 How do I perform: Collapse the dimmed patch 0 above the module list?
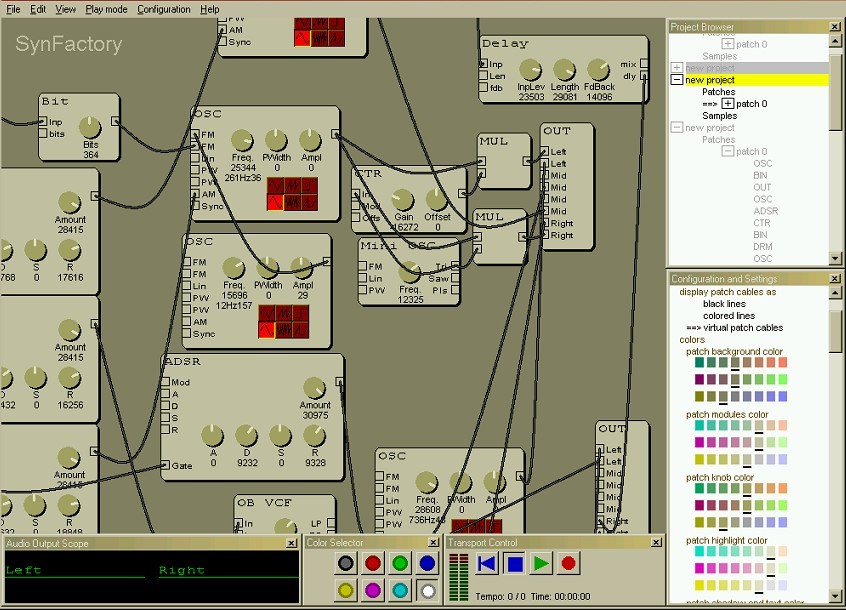pos(728,152)
